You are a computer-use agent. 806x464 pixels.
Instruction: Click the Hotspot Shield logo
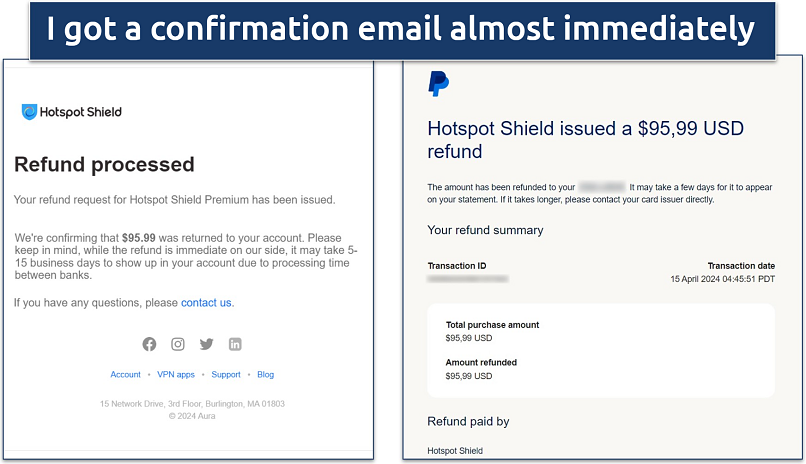72,112
